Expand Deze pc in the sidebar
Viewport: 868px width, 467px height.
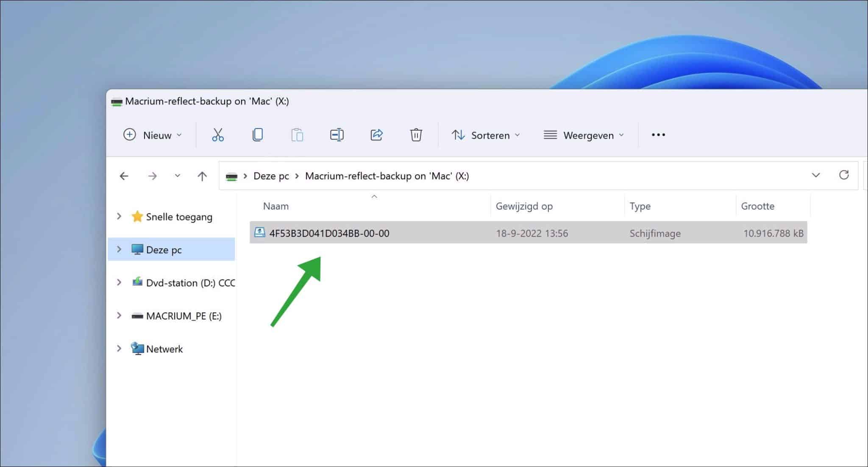(119, 249)
